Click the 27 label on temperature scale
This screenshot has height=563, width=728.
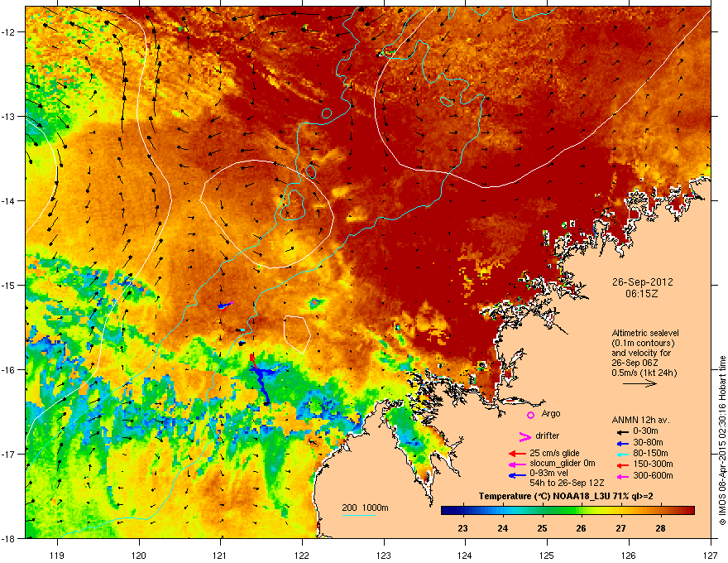click(x=620, y=528)
